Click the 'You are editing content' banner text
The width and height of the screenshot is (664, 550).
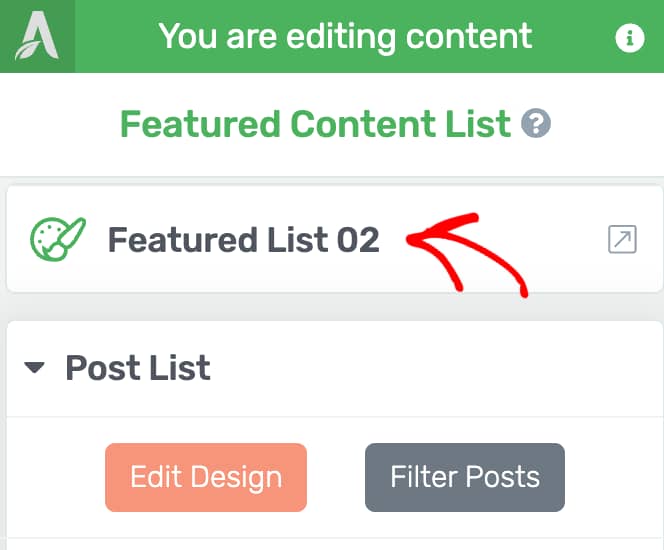coord(345,36)
